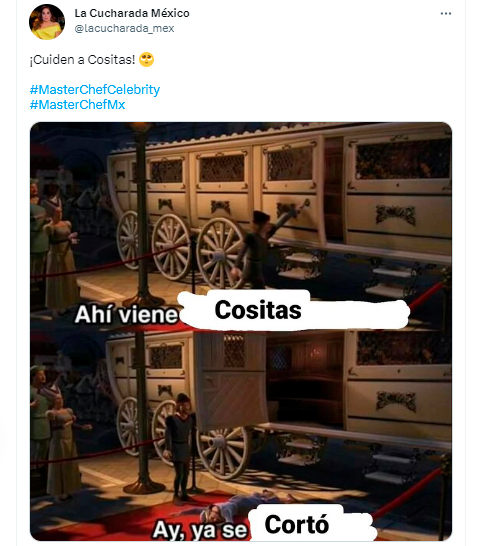Open the top meme panel with closed carriage
Screen dimensions: 478x546
click(x=241, y=225)
